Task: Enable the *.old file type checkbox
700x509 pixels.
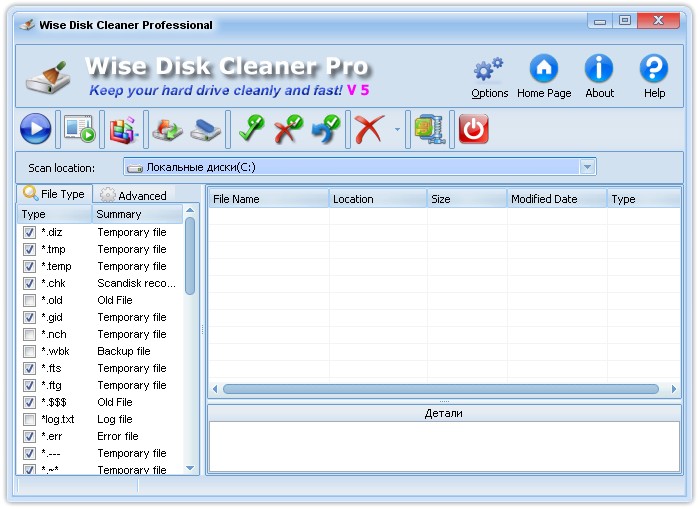Action: tap(30, 300)
